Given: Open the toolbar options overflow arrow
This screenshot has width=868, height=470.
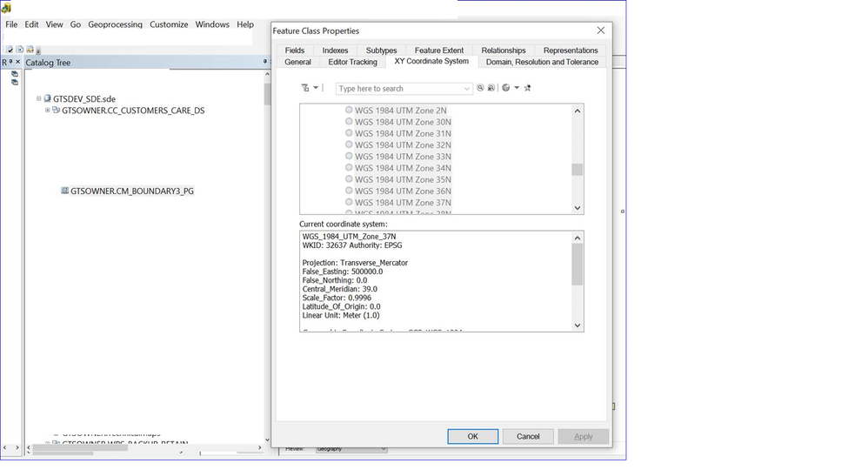Looking at the screenshot, I should [x=38, y=51].
